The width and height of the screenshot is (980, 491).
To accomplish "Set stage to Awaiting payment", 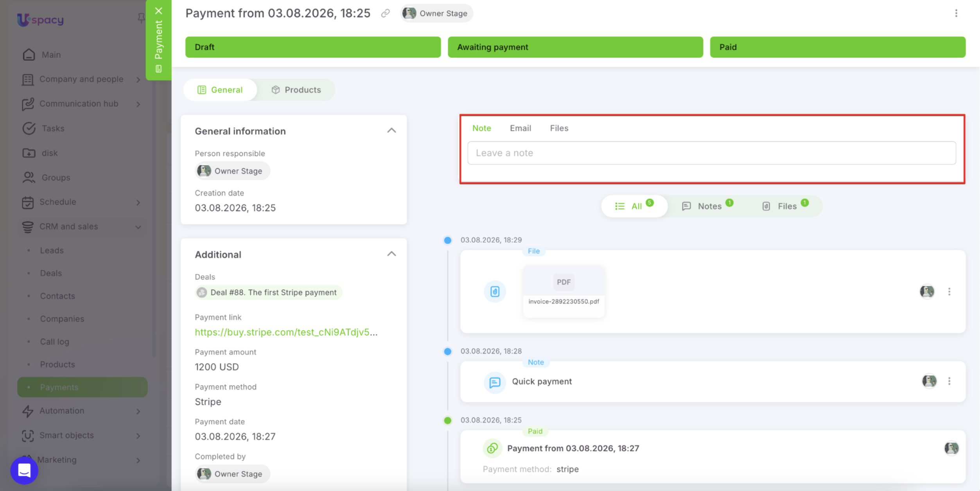I will pyautogui.click(x=575, y=47).
